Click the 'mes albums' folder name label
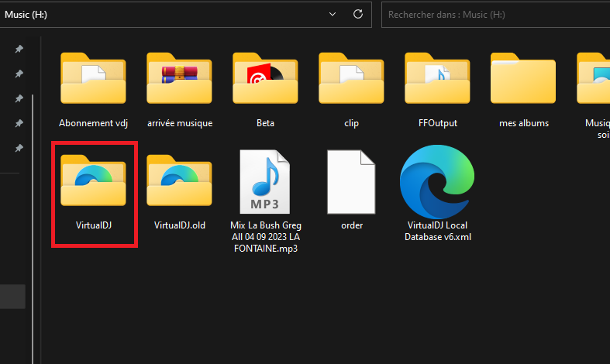Screen dimensions: 610x364 coord(524,123)
